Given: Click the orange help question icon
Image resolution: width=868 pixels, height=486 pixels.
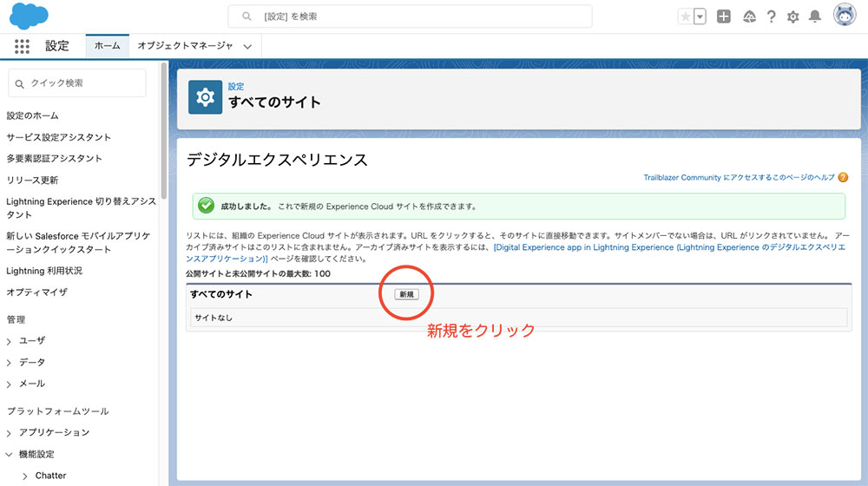Looking at the screenshot, I should pyautogui.click(x=843, y=178).
